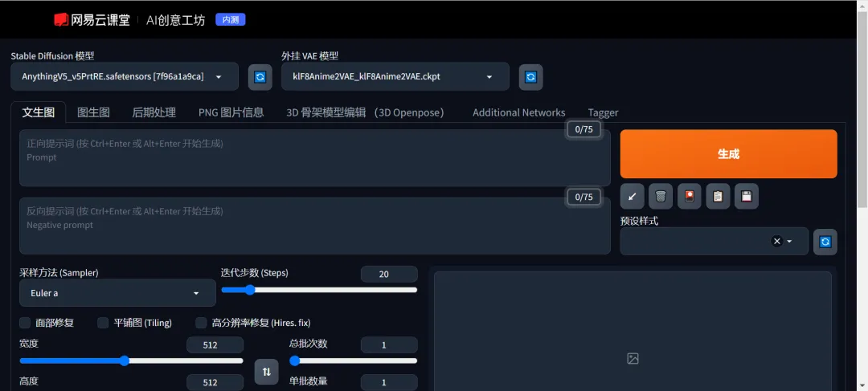Adjust the 宽度 slider

click(x=131, y=360)
